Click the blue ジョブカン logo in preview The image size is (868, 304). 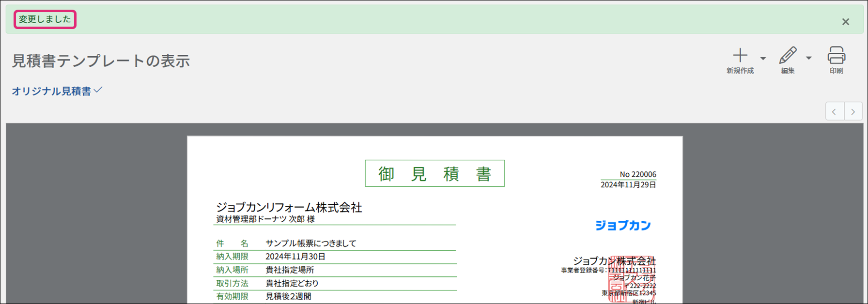click(x=622, y=226)
